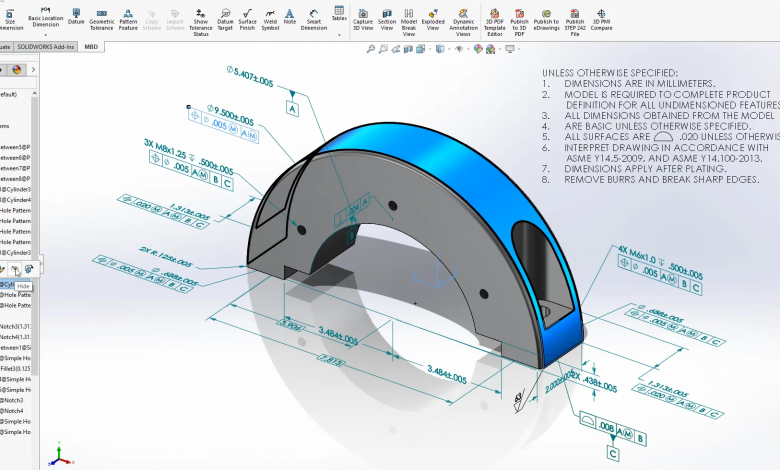The width and height of the screenshot is (780, 470).
Task: Insert a Weld Symbol
Action: (270, 20)
